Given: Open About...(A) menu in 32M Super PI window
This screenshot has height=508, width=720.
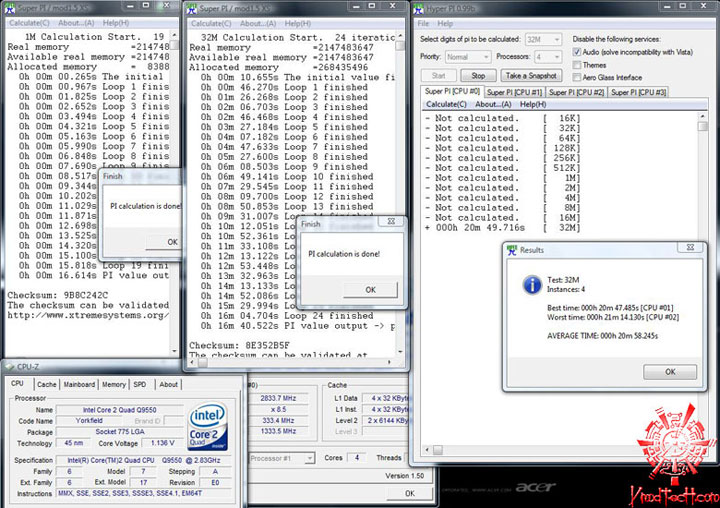Looking at the screenshot, I should (x=258, y=23).
